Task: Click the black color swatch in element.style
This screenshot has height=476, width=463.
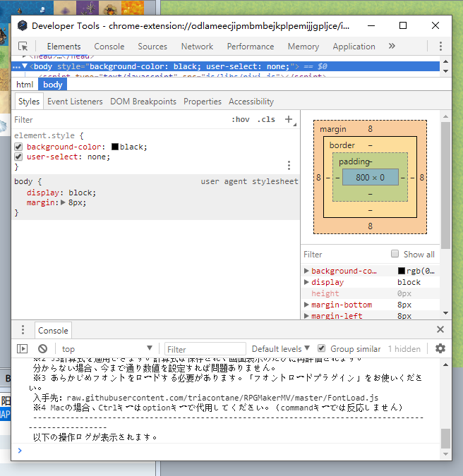Action: click(x=115, y=147)
